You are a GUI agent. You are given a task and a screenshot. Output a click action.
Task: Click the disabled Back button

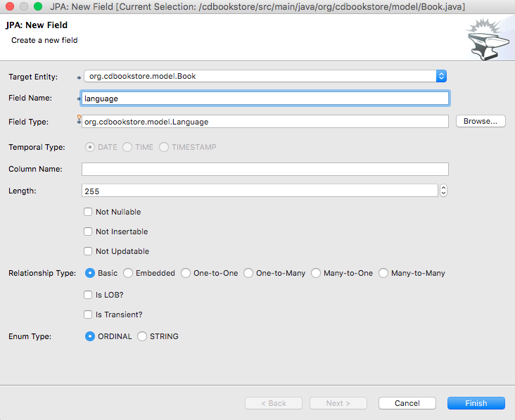click(x=274, y=403)
